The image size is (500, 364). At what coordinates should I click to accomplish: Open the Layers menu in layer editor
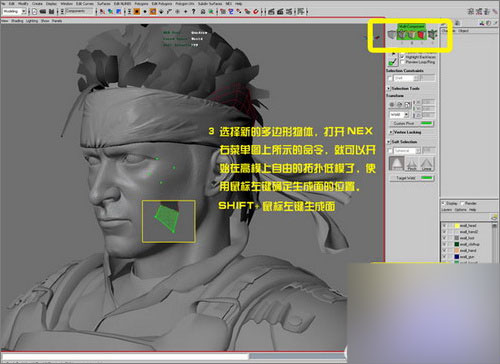coord(447,210)
